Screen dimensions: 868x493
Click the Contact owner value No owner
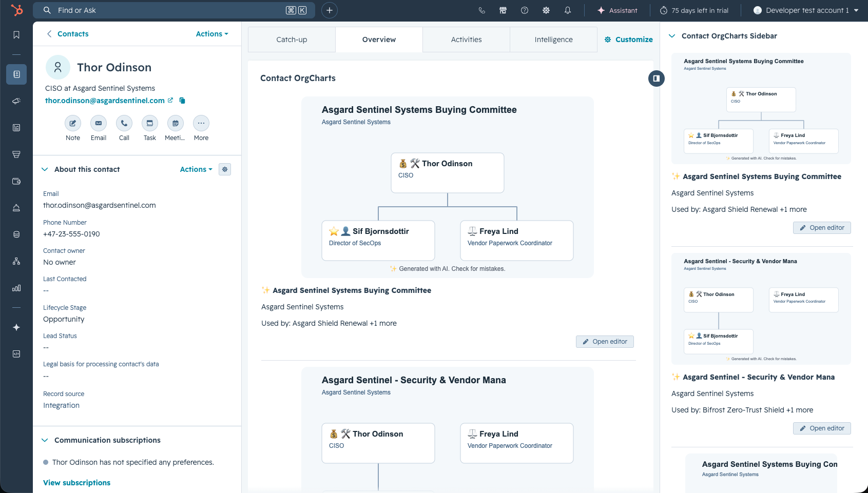tap(60, 262)
